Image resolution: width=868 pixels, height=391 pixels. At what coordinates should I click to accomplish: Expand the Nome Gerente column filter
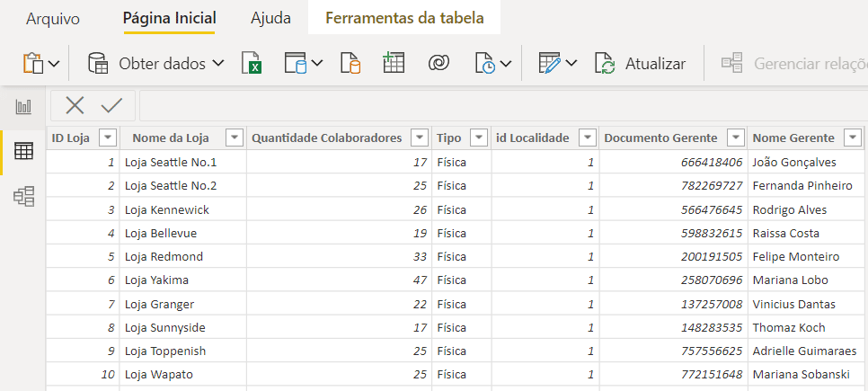pos(854,138)
